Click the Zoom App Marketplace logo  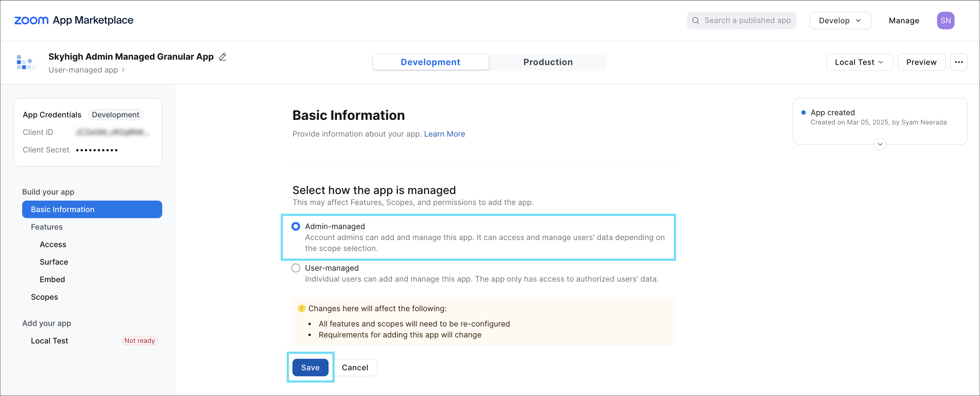pyautogui.click(x=74, y=20)
